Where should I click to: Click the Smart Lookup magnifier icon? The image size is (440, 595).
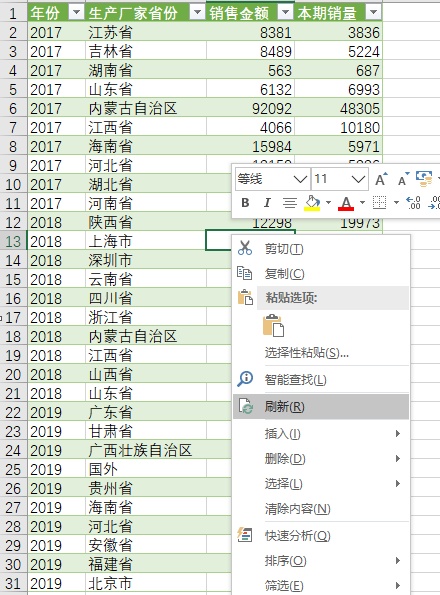click(x=245, y=379)
